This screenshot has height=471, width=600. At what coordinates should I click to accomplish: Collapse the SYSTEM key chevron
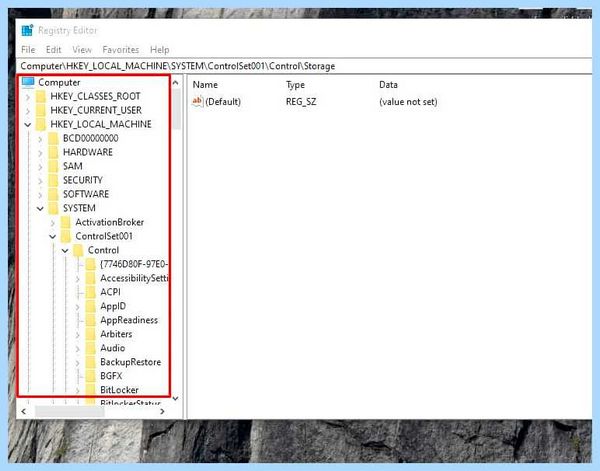pyautogui.click(x=40, y=209)
